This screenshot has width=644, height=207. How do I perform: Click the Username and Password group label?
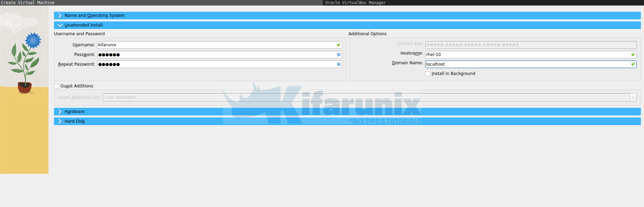tap(79, 34)
